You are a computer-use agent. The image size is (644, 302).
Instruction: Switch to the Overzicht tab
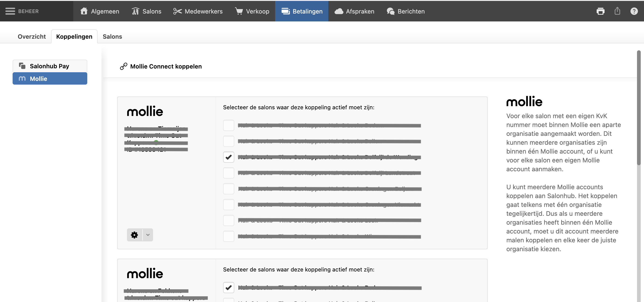32,36
